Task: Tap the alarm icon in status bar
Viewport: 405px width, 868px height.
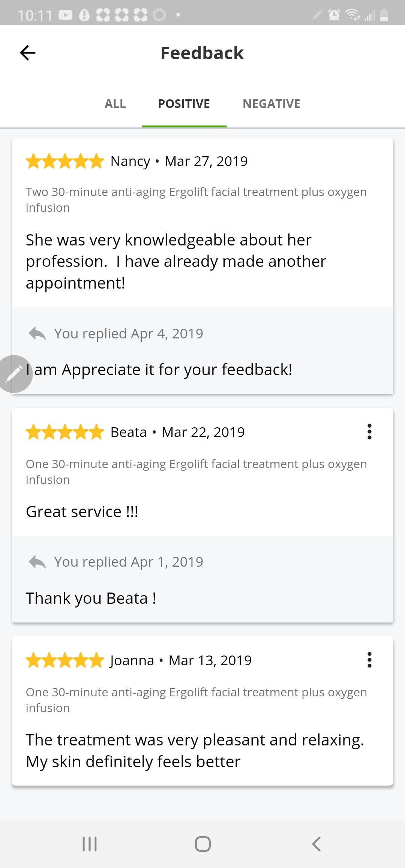Action: [334, 15]
